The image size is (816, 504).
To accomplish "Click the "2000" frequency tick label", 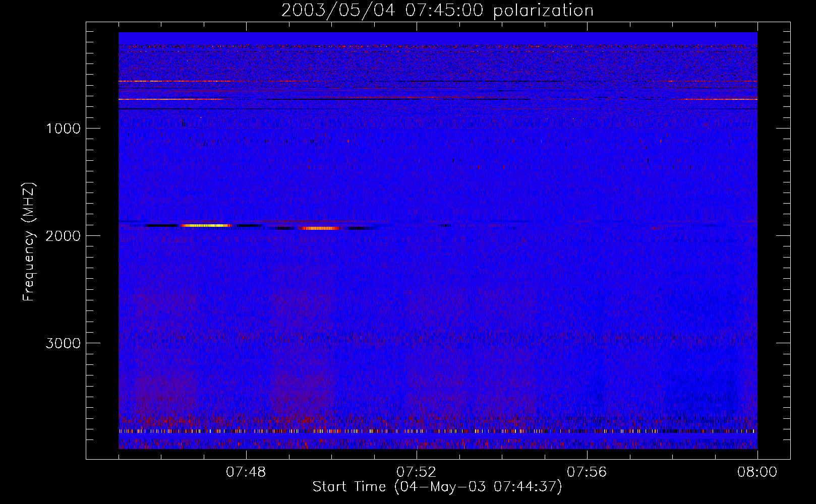I will [x=63, y=236].
